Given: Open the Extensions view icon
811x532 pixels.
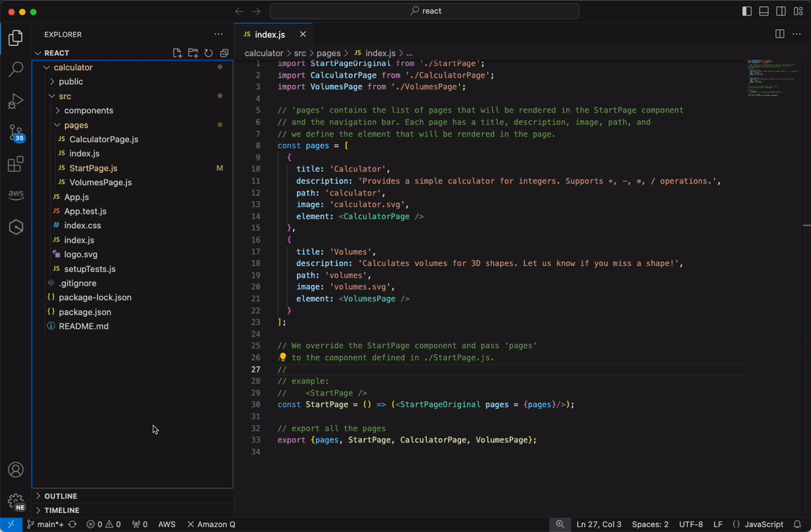Looking at the screenshot, I should [x=15, y=164].
